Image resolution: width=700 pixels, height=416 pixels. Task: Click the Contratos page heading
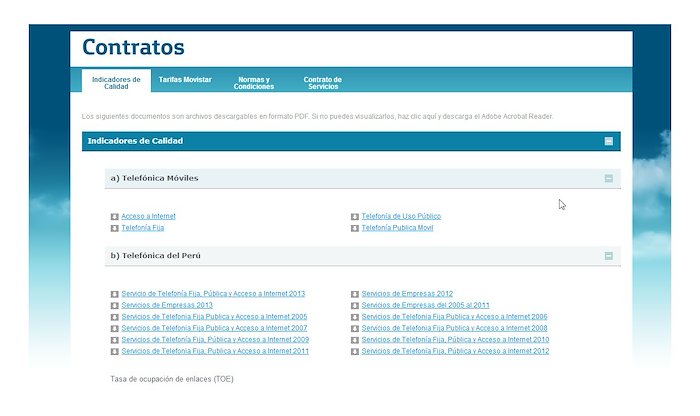[x=133, y=47]
